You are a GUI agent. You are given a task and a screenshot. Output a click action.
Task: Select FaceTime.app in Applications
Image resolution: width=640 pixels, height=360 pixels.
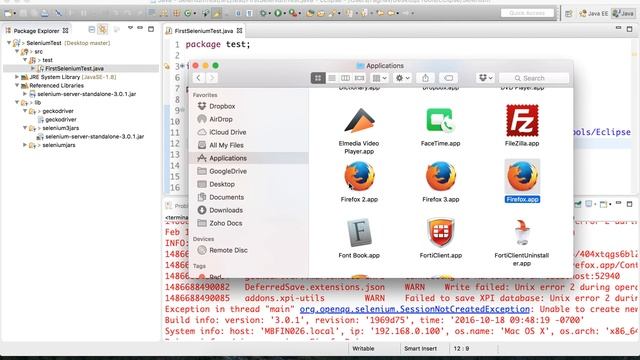pyautogui.click(x=440, y=120)
